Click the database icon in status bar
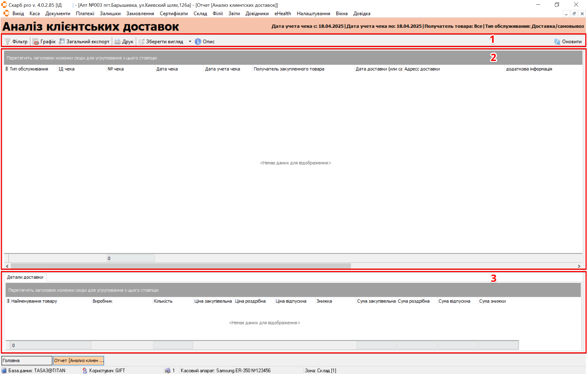This screenshot has width=588, height=374. 4,370
